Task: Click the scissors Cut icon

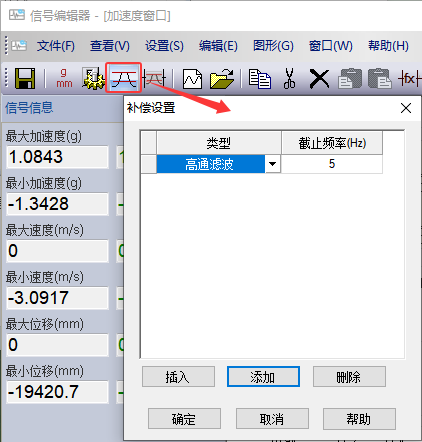Action: [x=289, y=79]
